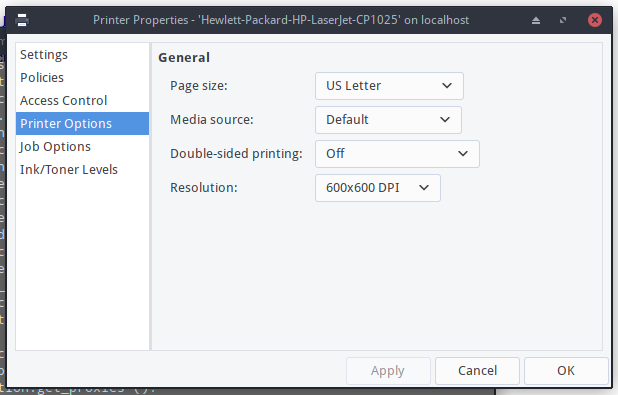Click the printer icon in the title bar
The height and width of the screenshot is (395, 618).
point(22,20)
